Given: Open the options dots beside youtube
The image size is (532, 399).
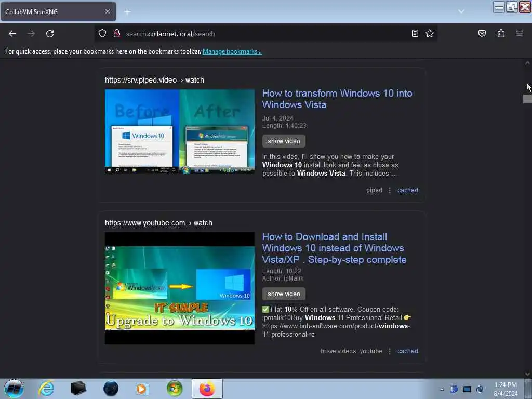Looking at the screenshot, I should point(390,351).
